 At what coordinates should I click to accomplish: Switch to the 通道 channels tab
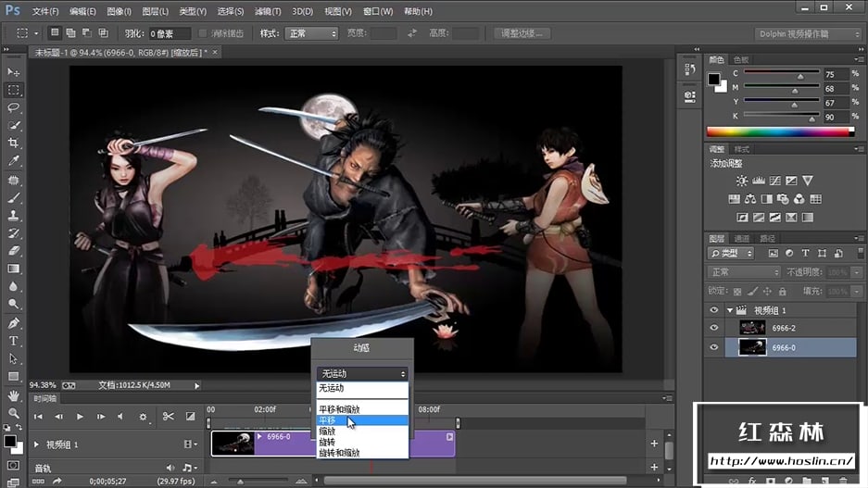741,239
